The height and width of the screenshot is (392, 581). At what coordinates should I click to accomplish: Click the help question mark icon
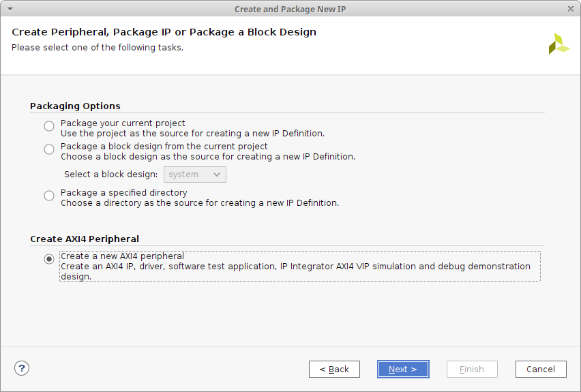[22, 368]
